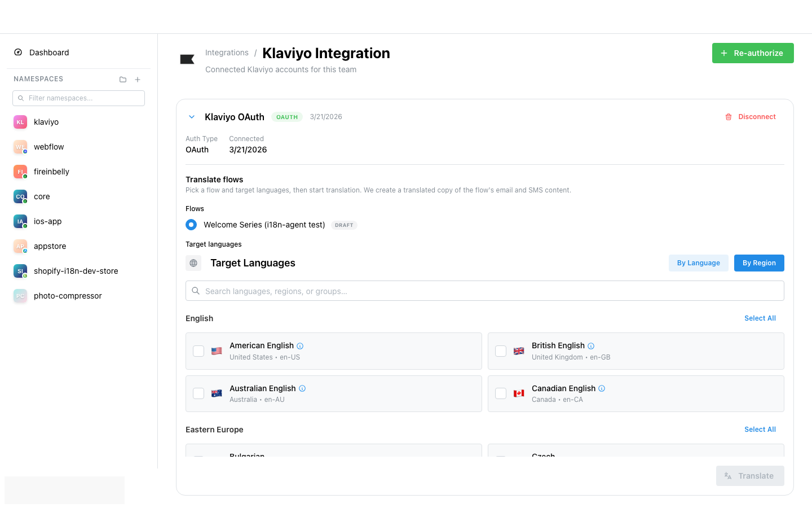
Task: Switch to By Language view
Action: coord(699,263)
